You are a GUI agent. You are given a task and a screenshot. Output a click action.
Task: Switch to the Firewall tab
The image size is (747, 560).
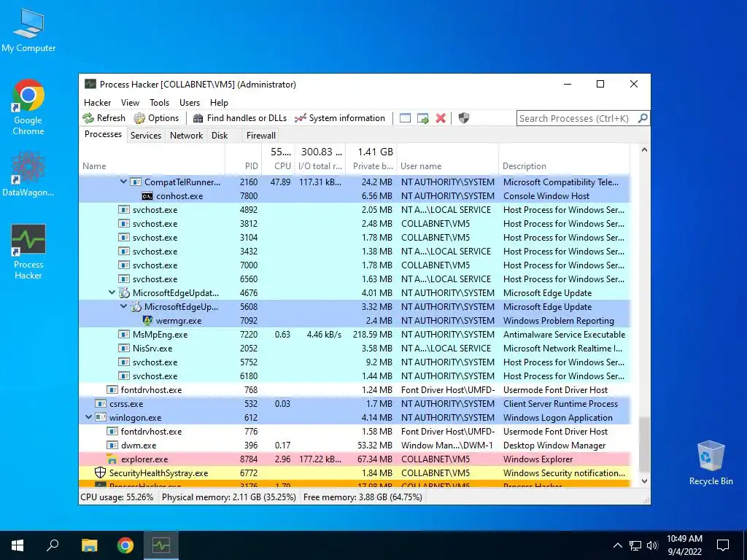point(260,135)
